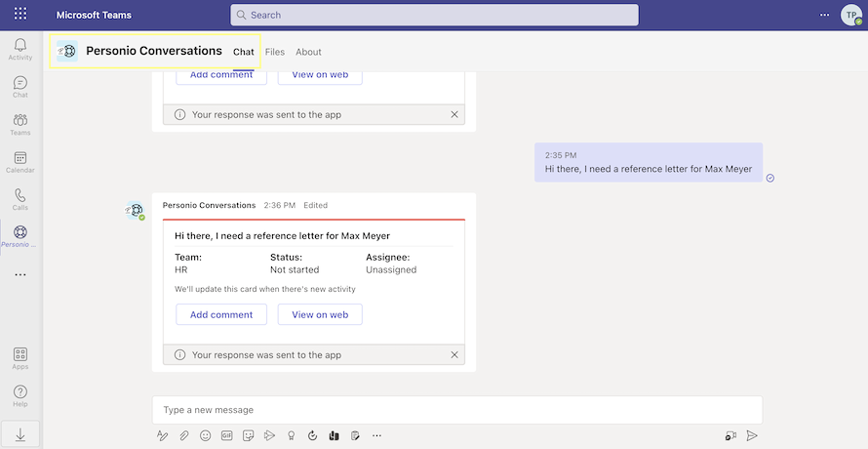Attach a file with the paperclip icon
This screenshot has width=868, height=449.
[183, 435]
